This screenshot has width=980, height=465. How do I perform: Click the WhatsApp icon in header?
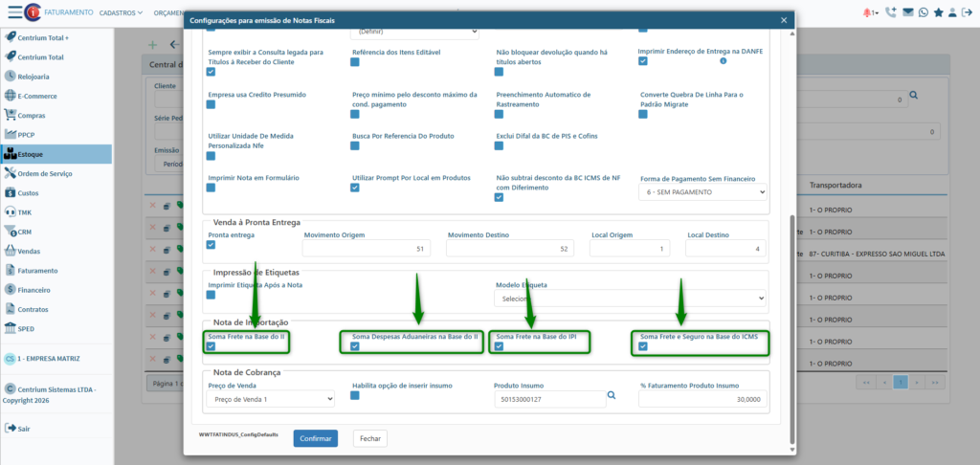(924, 12)
